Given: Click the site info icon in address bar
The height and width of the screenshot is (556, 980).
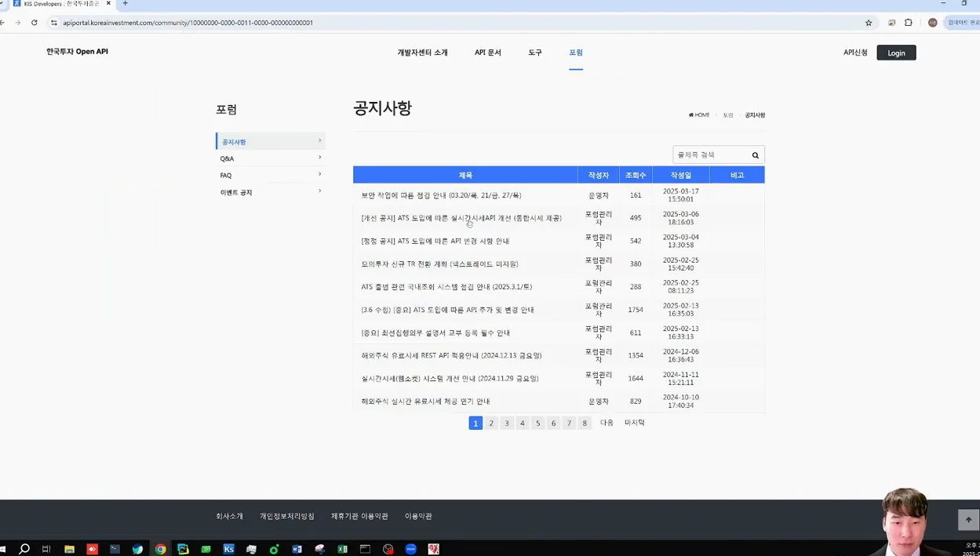Looking at the screenshot, I should pyautogui.click(x=53, y=23).
